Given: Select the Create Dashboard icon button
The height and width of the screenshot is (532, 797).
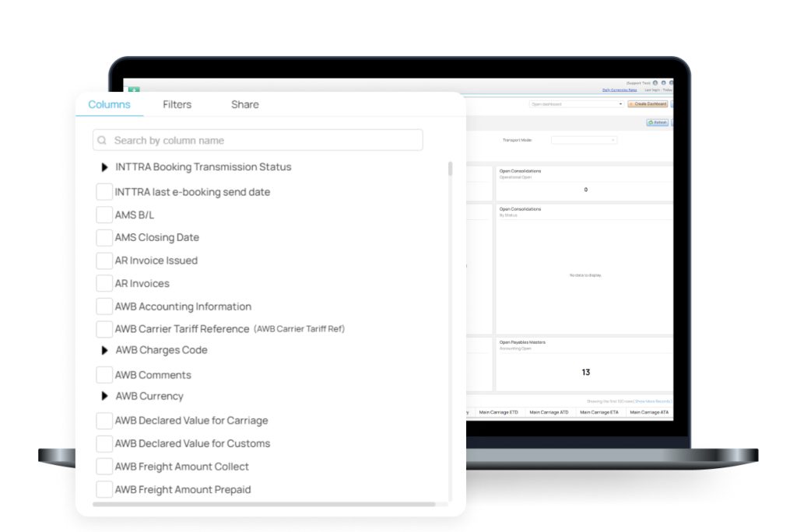Looking at the screenshot, I should pyautogui.click(x=648, y=103).
